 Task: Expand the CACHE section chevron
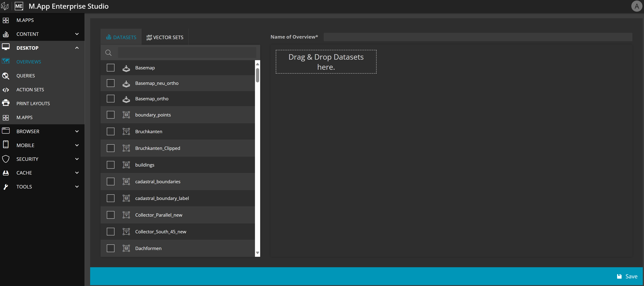(77, 173)
